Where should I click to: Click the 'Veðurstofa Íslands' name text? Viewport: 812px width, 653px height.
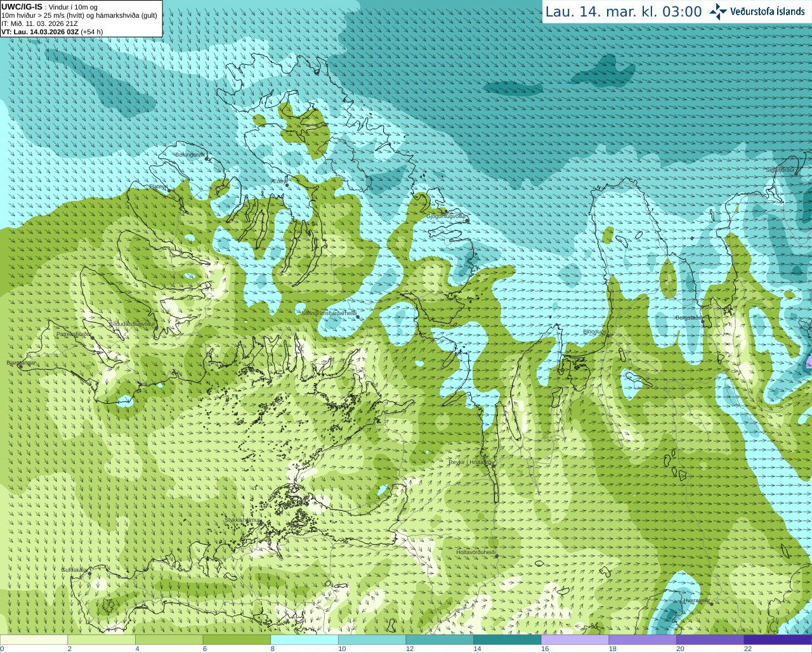(767, 11)
